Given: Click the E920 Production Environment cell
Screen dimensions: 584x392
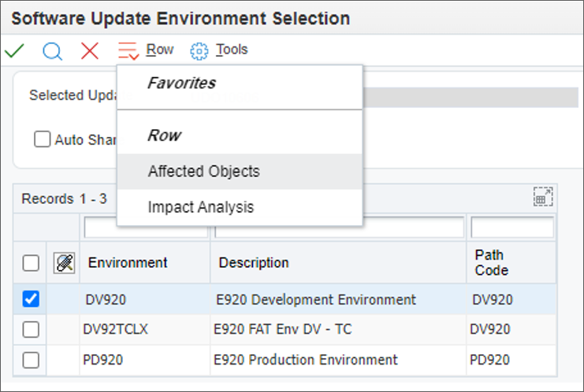Looking at the screenshot, I should (x=306, y=360).
